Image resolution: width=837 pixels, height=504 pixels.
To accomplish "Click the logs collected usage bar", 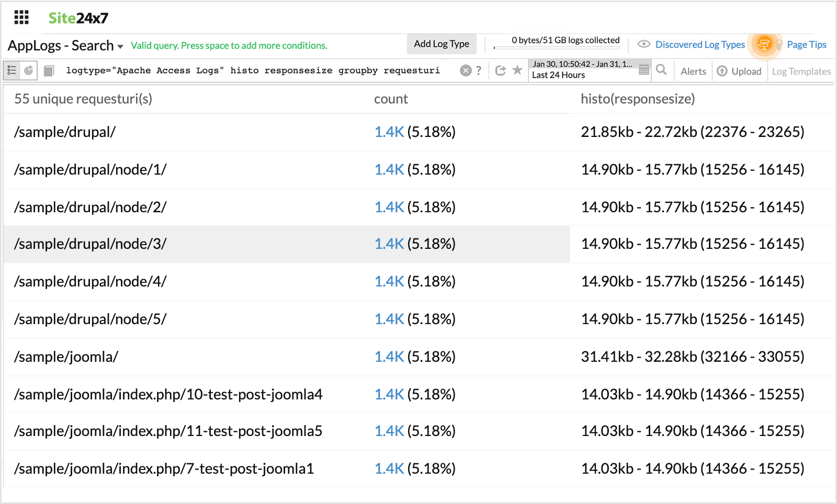I will pyautogui.click(x=557, y=48).
